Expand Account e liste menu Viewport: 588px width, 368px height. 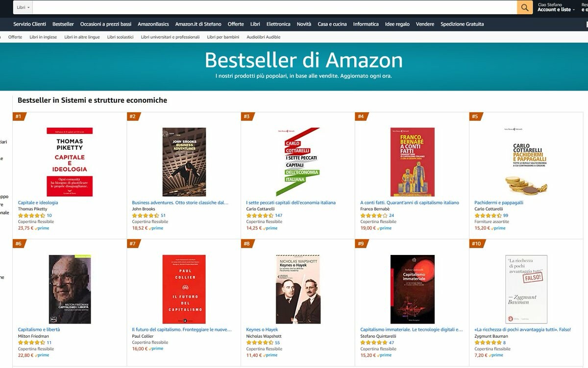tap(556, 10)
